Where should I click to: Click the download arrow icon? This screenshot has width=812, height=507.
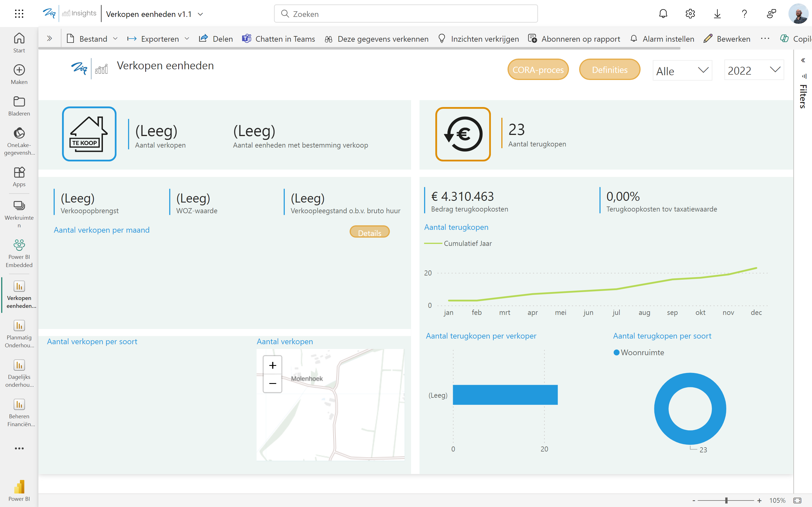point(717,14)
